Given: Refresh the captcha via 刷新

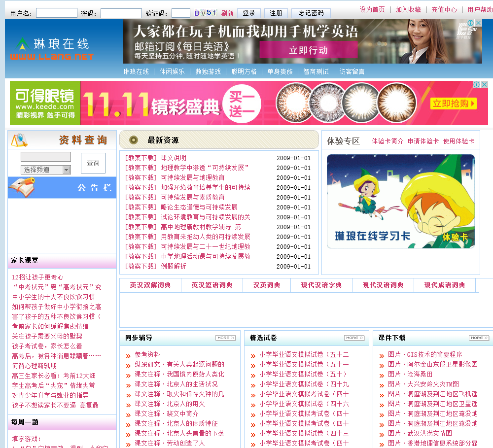Looking at the screenshot, I should click(227, 13).
